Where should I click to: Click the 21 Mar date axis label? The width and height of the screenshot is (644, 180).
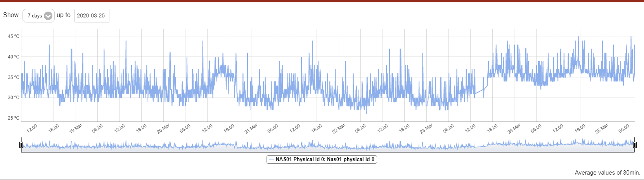point(251,129)
